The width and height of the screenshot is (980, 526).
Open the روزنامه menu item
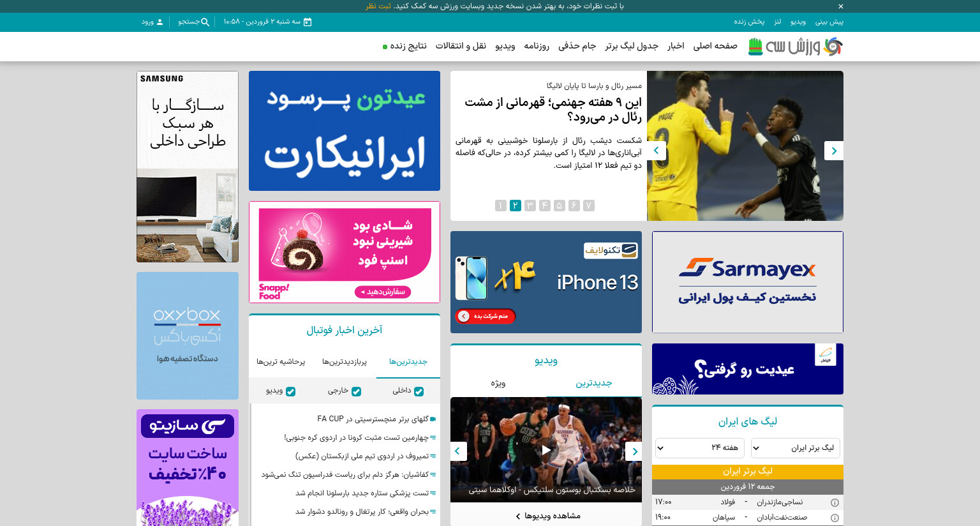(537, 46)
